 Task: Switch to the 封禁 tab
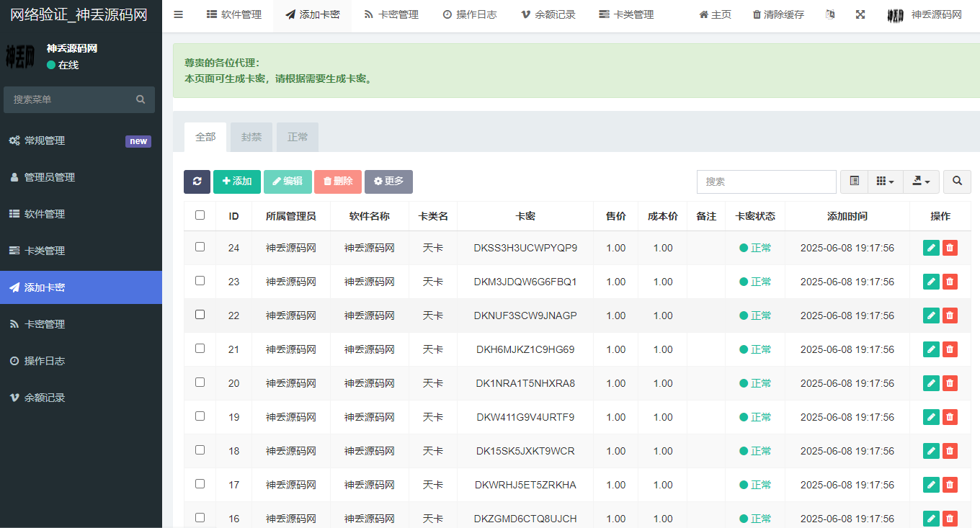[251, 136]
